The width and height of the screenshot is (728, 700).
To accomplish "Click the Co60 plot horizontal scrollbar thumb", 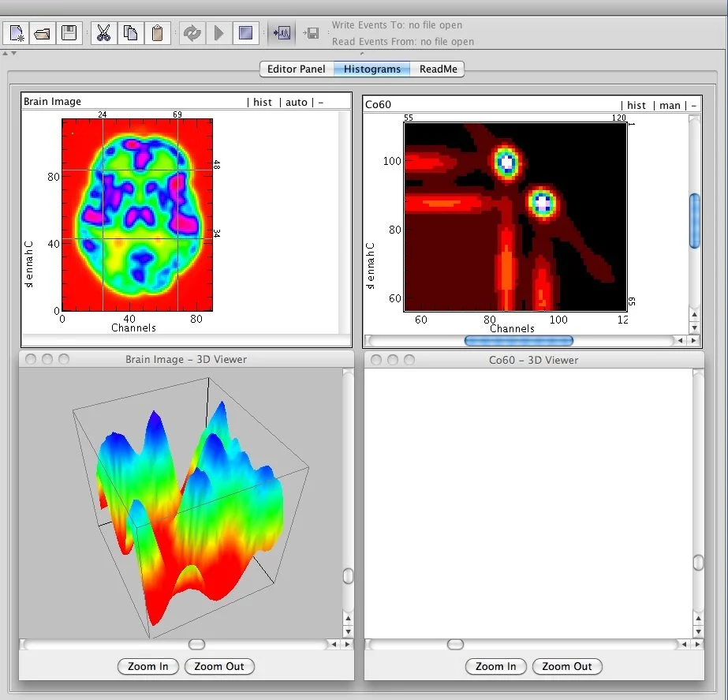I will (x=519, y=340).
